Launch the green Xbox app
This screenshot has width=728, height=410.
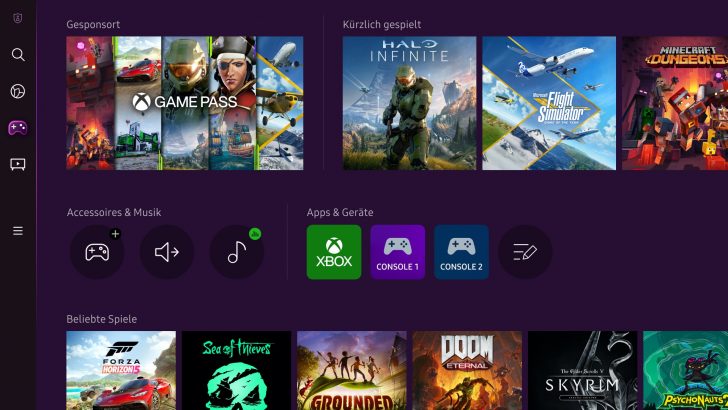click(334, 252)
